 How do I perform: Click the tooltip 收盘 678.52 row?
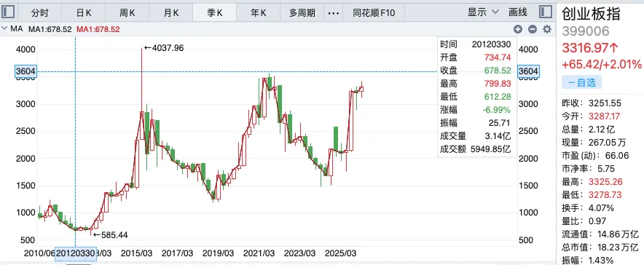tap(476, 70)
